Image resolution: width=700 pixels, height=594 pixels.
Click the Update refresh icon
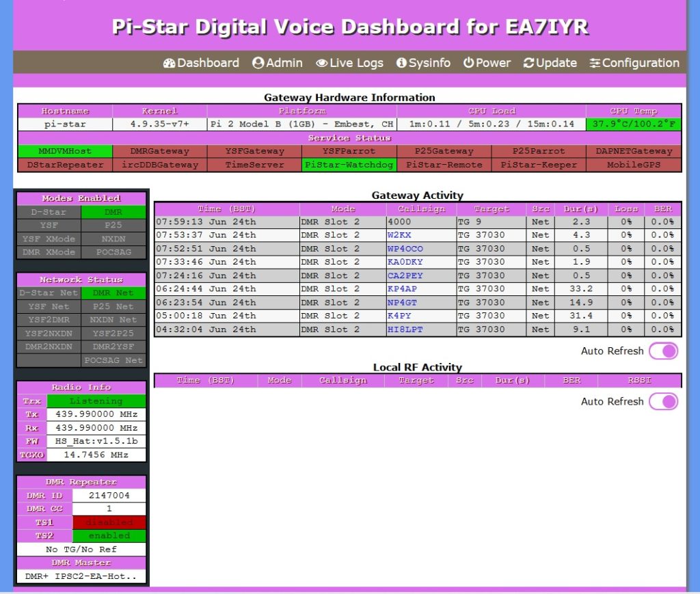pos(528,64)
